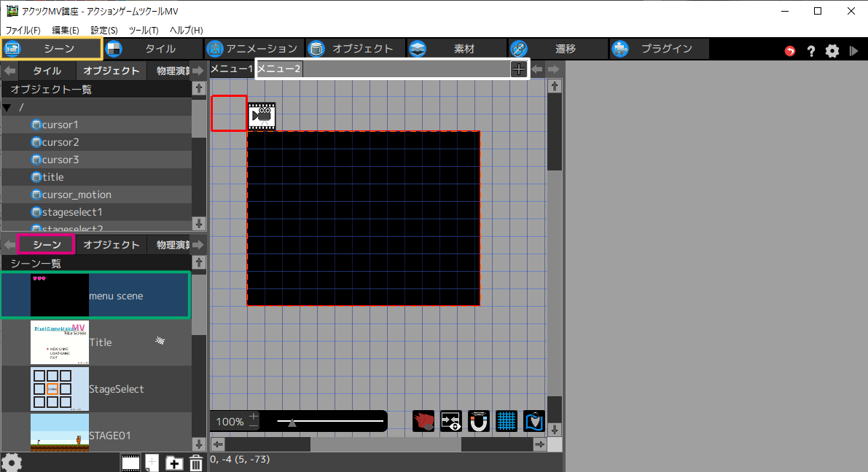Image resolution: width=868 pixels, height=472 pixels.
Task: Click the play triangle to test game
Action: point(854,50)
